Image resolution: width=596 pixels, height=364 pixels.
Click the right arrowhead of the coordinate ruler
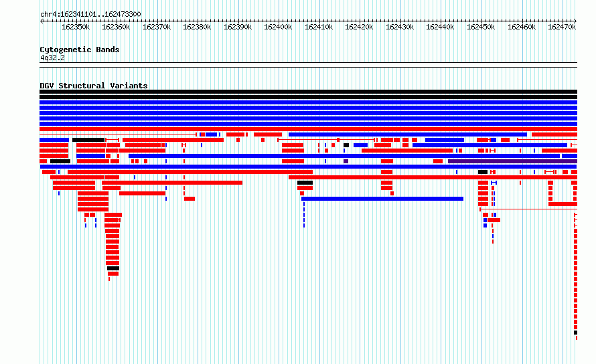(x=575, y=21)
